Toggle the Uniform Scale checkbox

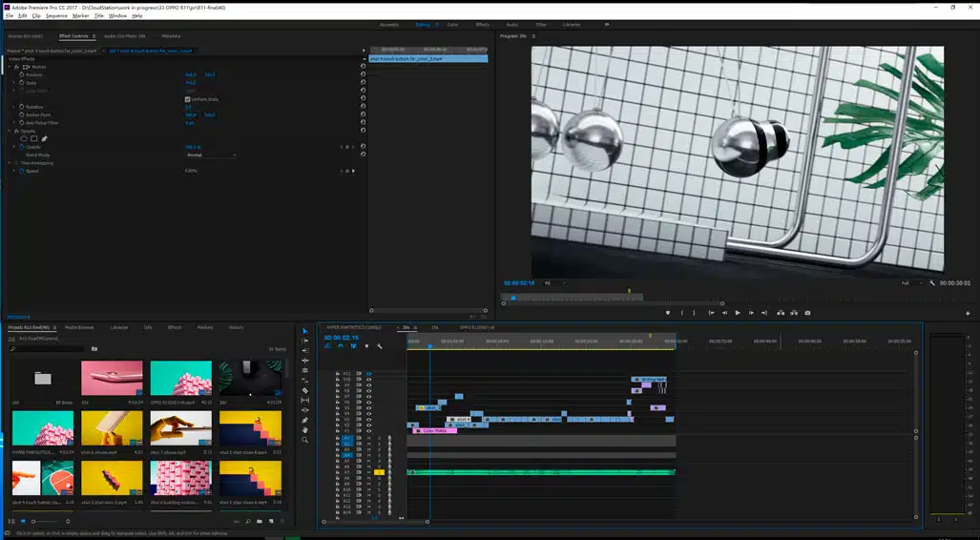coord(187,99)
